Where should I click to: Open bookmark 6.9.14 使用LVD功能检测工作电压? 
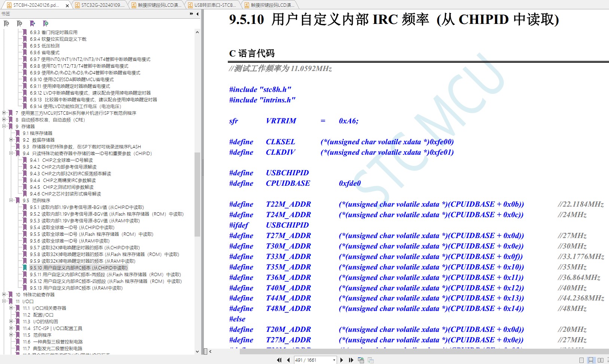[76, 106]
